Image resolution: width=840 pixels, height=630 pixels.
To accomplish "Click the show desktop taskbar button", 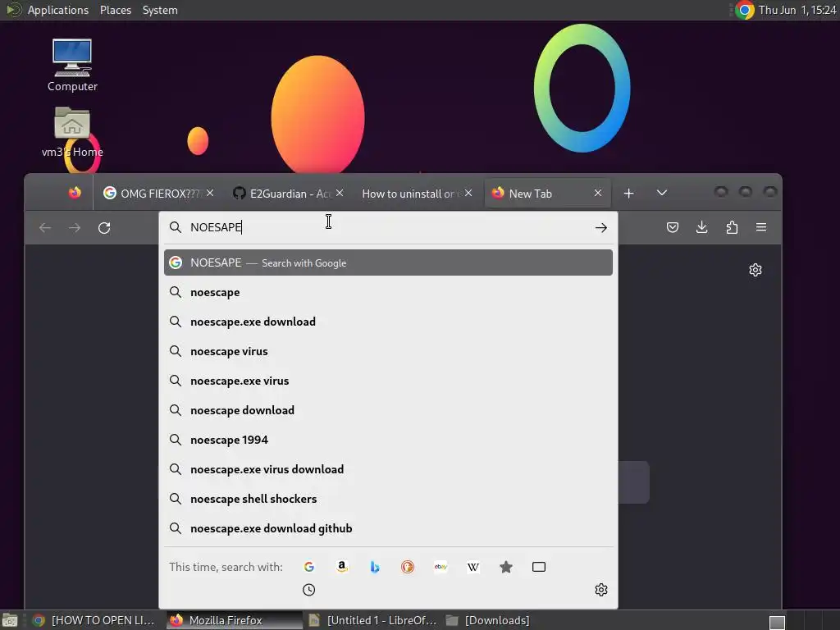I will click(x=10, y=620).
